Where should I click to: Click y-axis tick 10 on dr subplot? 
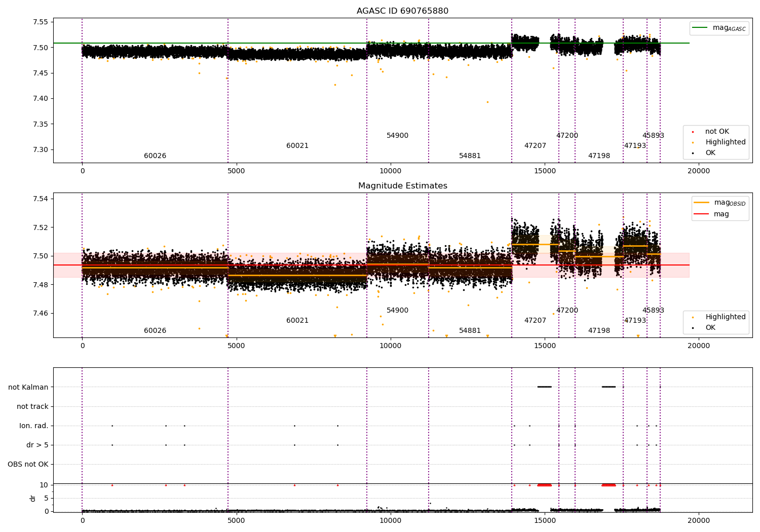click(x=44, y=485)
